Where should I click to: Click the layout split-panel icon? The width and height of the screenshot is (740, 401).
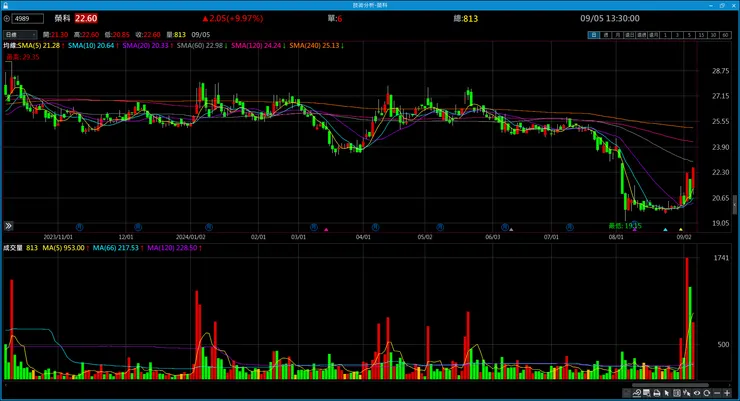tap(677, 393)
